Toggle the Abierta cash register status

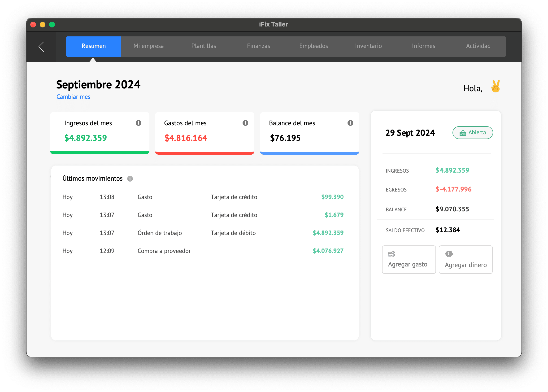pyautogui.click(x=473, y=132)
